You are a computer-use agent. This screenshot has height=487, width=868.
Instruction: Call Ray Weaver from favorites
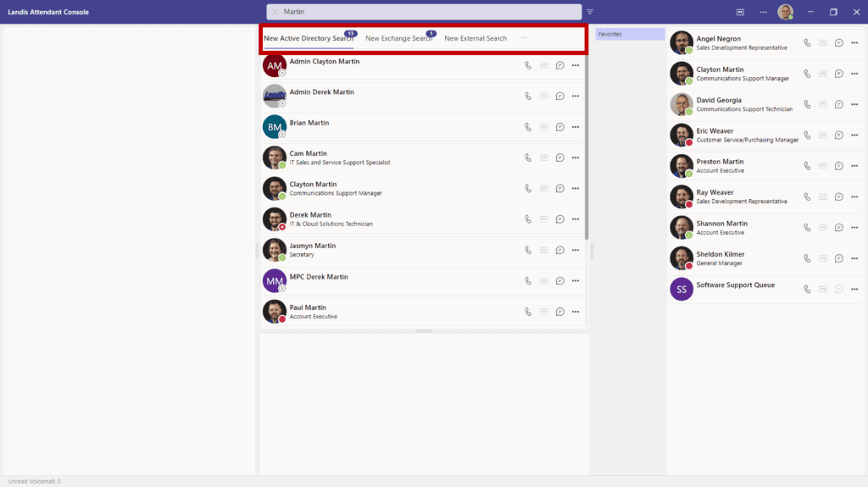(807, 196)
